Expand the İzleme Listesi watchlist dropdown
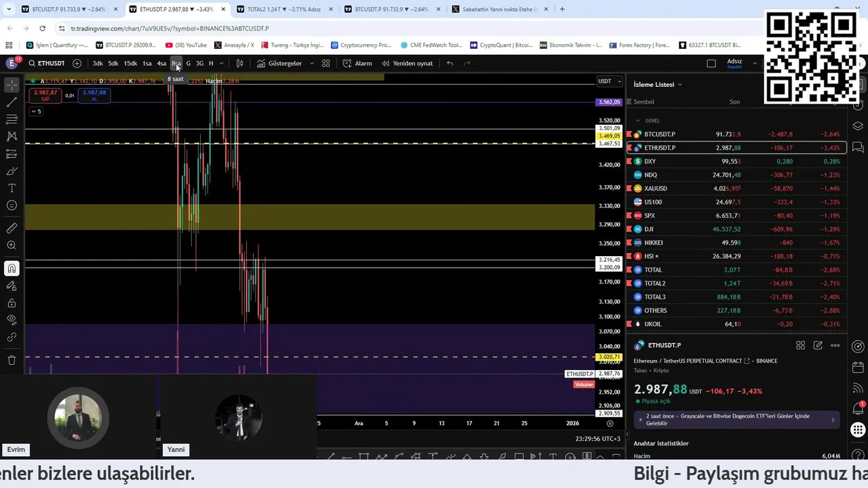Viewport: 868px width, 488px height. pos(658,84)
